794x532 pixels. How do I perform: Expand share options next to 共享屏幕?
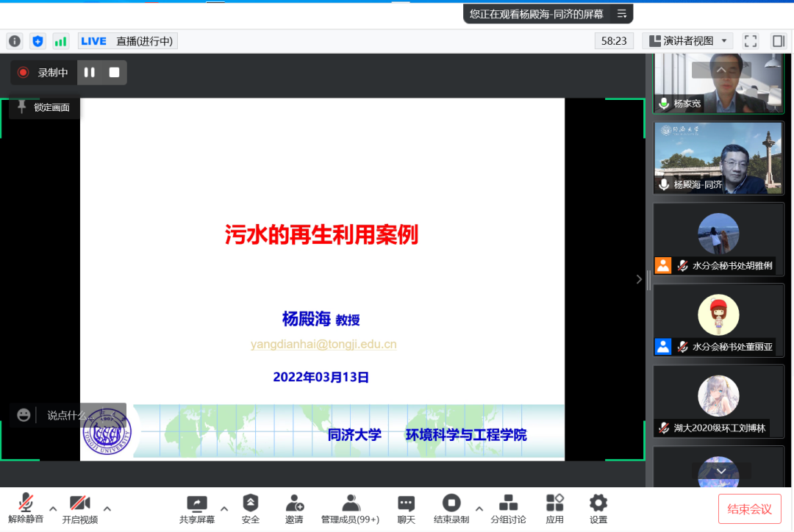pyautogui.click(x=223, y=508)
